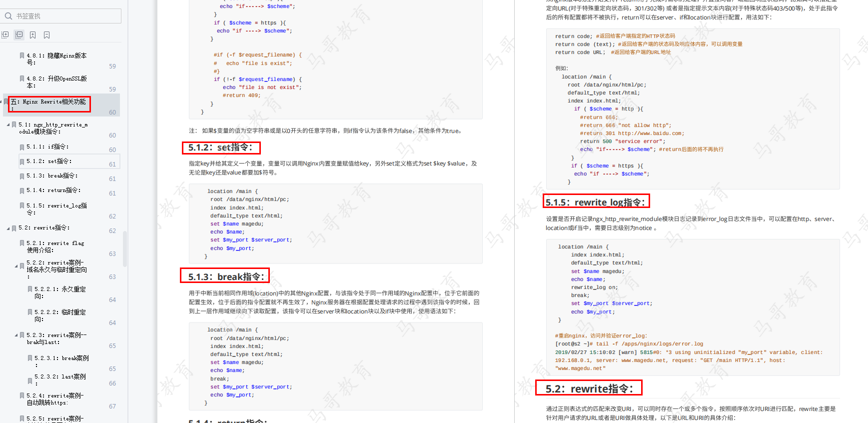This screenshot has height=423, width=868.
Task: Collapse the 5.2 rewrite指令 tree node
Action: [x=8, y=228]
